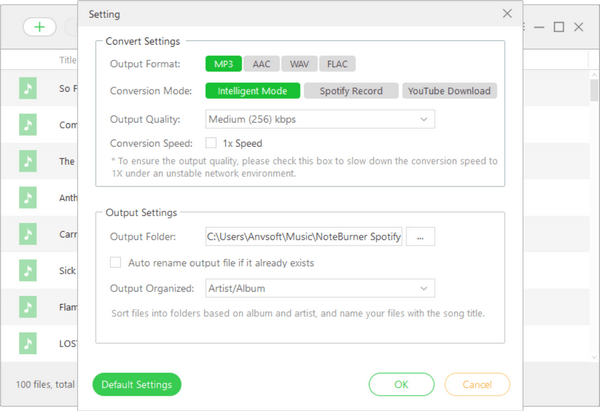Click music note icon beside 'Com' row
600x411 pixels.
(x=28, y=125)
